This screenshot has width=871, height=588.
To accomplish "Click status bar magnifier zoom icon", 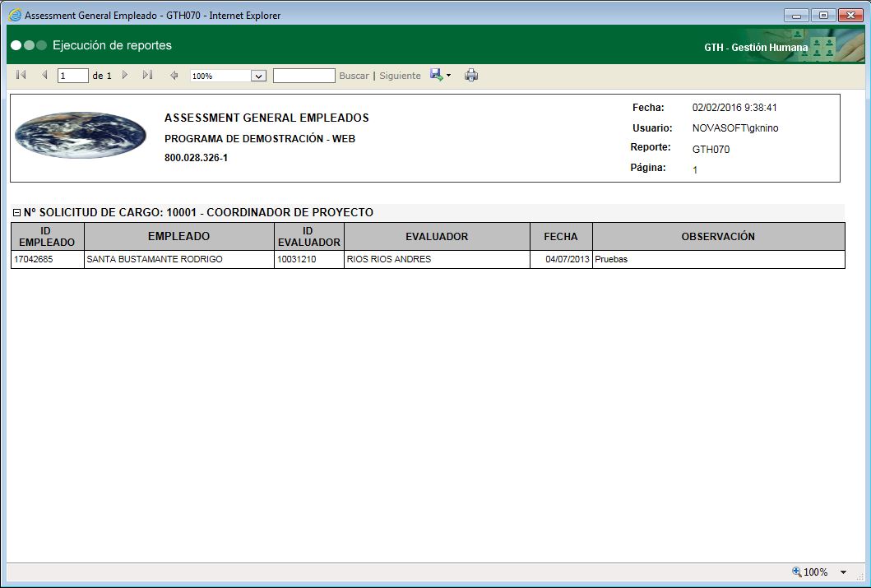I will point(796,572).
